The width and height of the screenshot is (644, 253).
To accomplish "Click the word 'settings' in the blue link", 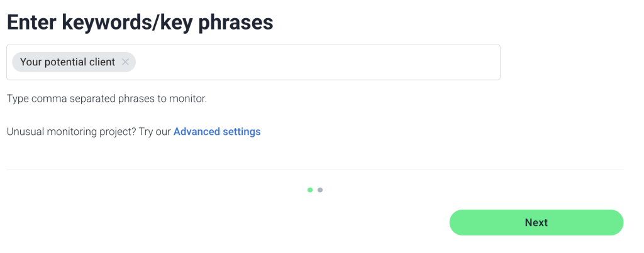I will [x=241, y=132].
